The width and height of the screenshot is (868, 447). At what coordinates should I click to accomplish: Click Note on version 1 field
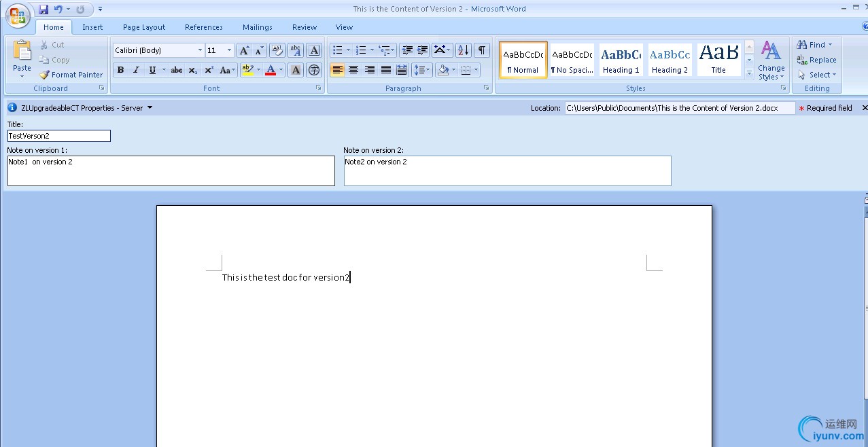171,171
